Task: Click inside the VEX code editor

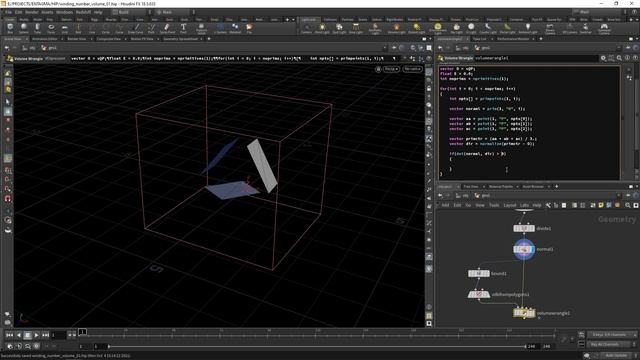Action: 529,122
